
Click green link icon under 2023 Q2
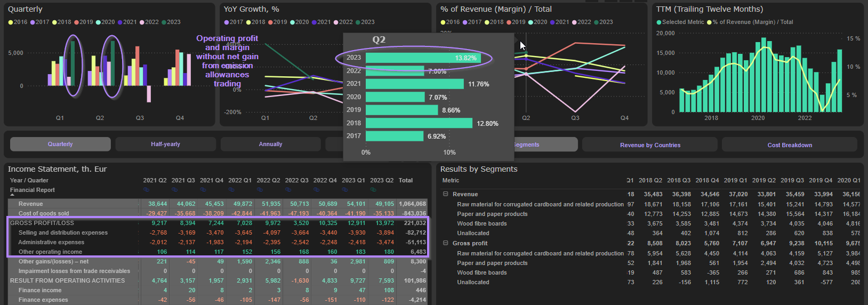click(373, 190)
